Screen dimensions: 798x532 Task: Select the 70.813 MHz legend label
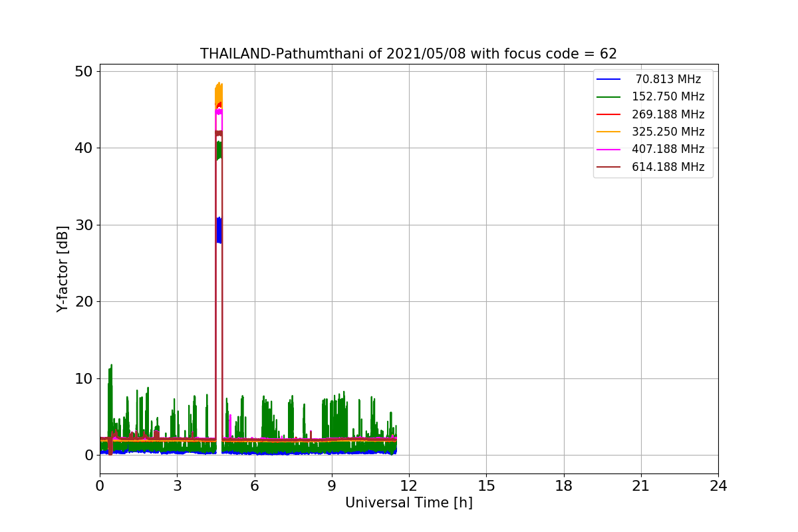668,79
